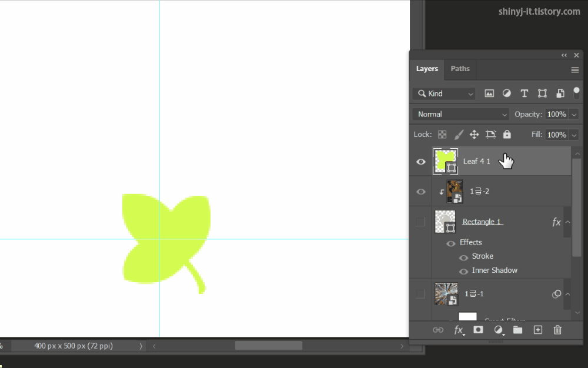Click Opacity value field
This screenshot has width=588, height=368.
(556, 114)
